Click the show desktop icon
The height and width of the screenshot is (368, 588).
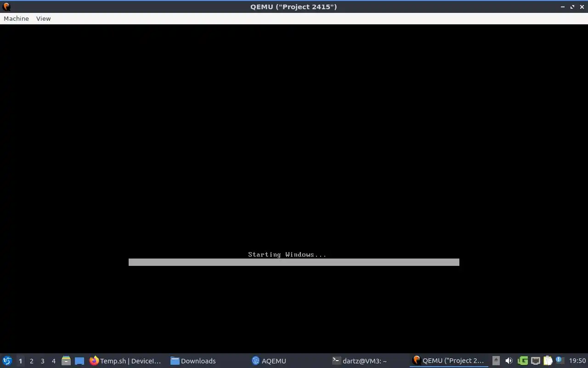(79, 361)
